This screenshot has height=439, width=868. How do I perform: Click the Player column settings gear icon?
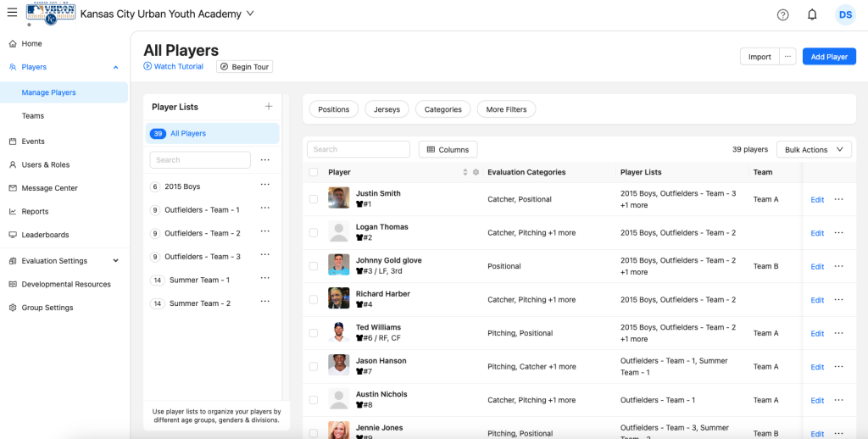[x=476, y=172]
